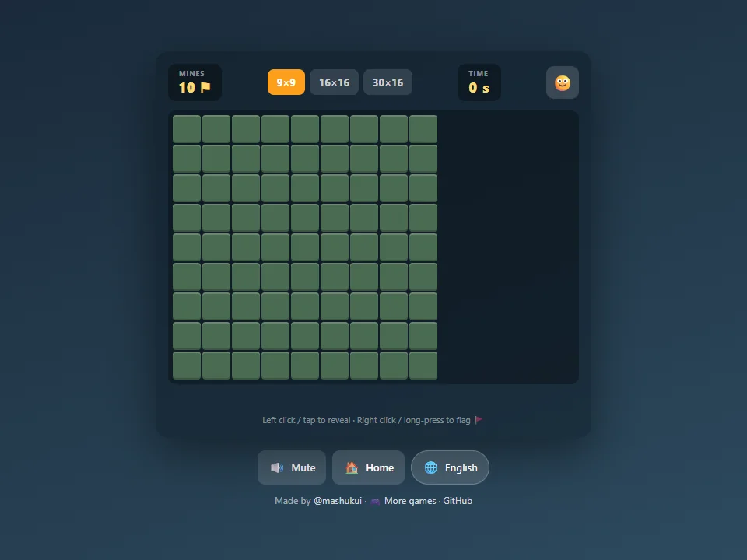The height and width of the screenshot is (560, 747).
Task: Switch to the 30×16 board size
Action: click(388, 82)
